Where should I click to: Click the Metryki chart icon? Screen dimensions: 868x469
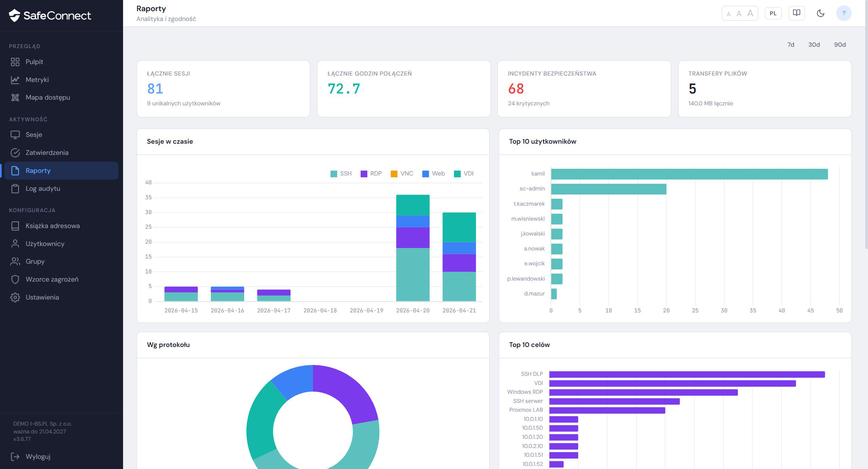[x=15, y=80]
